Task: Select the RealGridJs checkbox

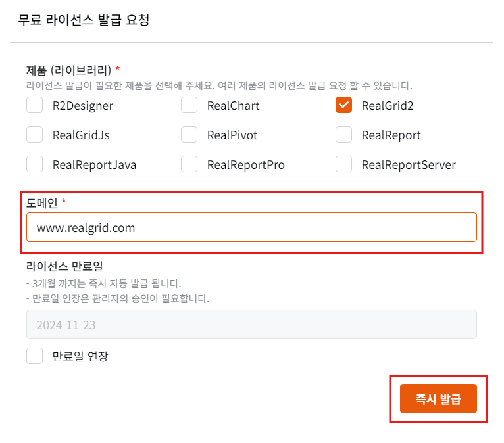Action: point(34,135)
